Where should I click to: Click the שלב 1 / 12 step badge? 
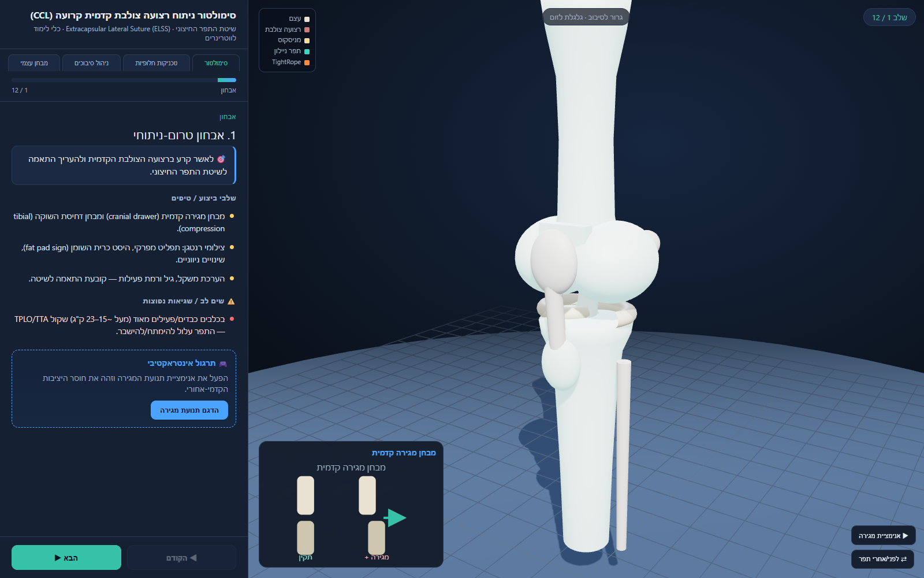point(889,17)
